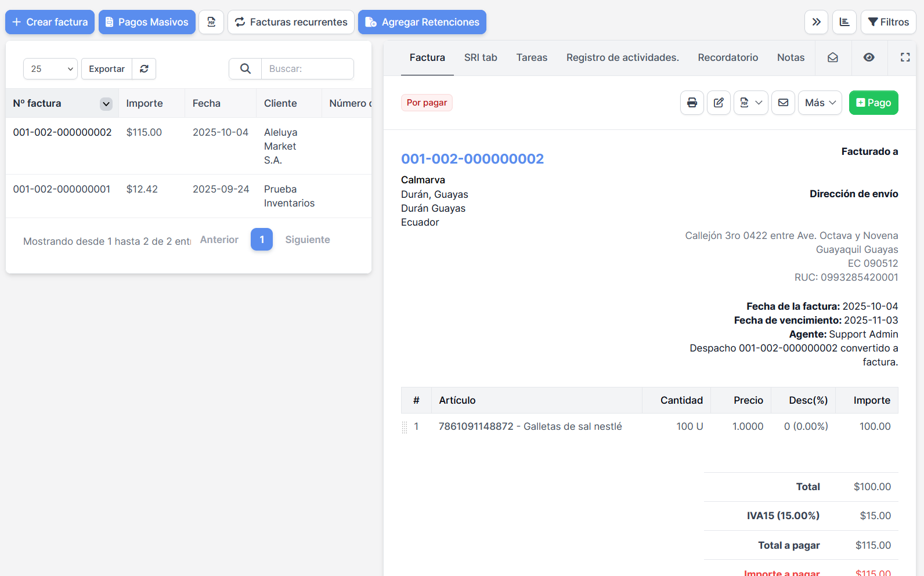Expand the Más options dropdown
The image size is (924, 576).
(x=820, y=103)
